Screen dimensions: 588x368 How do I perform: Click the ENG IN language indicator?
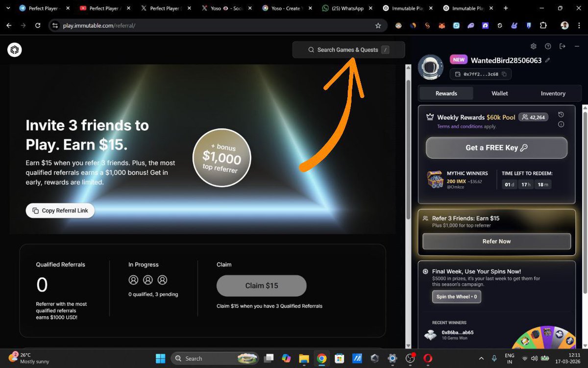510,358
